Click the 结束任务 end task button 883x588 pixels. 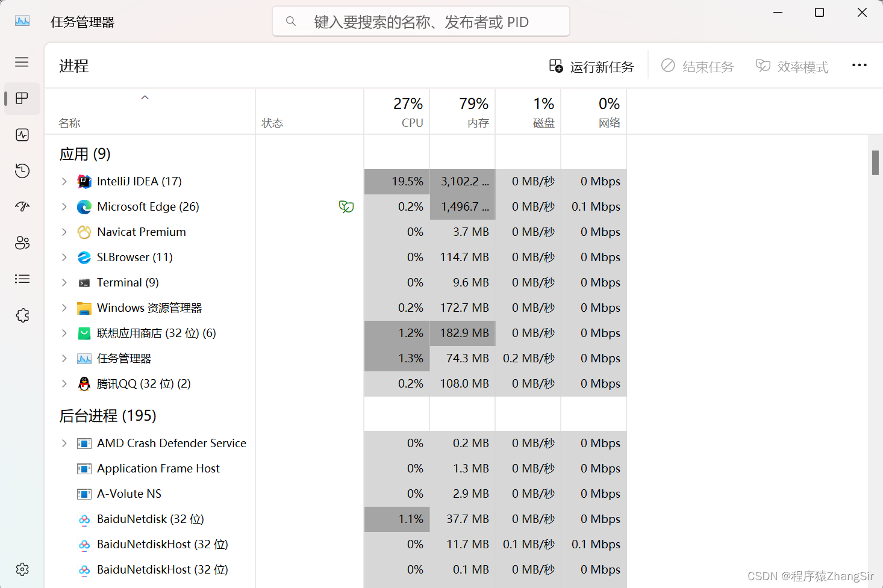[x=697, y=66]
